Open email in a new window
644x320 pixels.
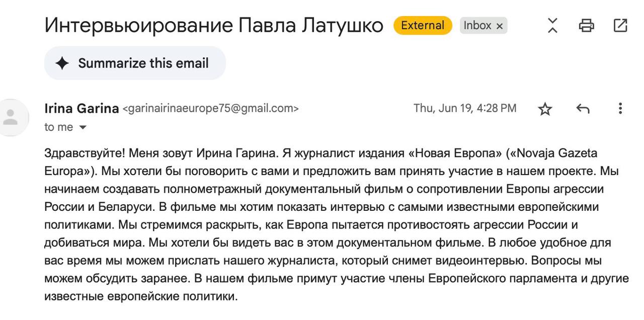click(620, 25)
